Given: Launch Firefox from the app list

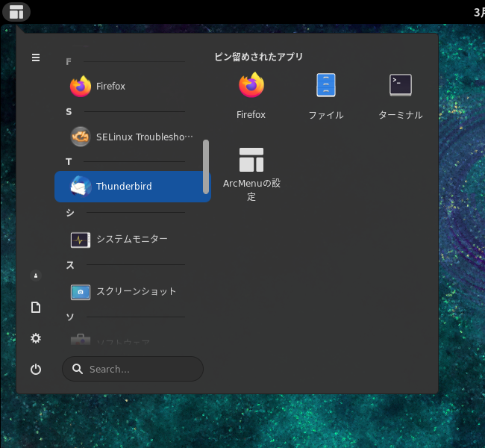Looking at the screenshot, I should tap(132, 86).
